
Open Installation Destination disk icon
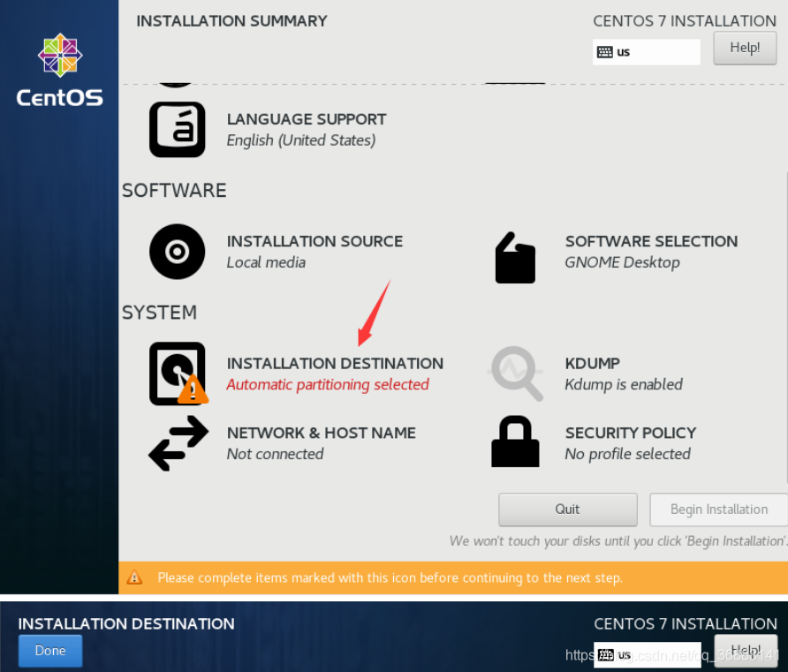pos(178,374)
